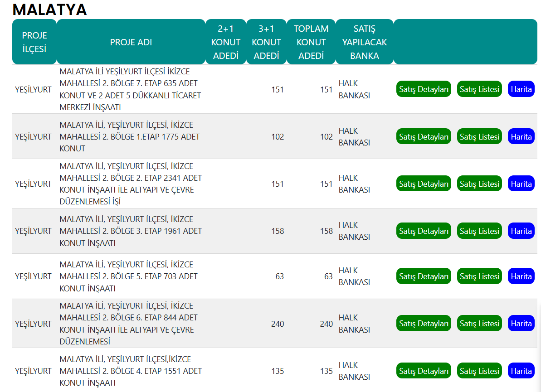Show Harita for 2. ETAP 2341 ADET project

(521, 184)
